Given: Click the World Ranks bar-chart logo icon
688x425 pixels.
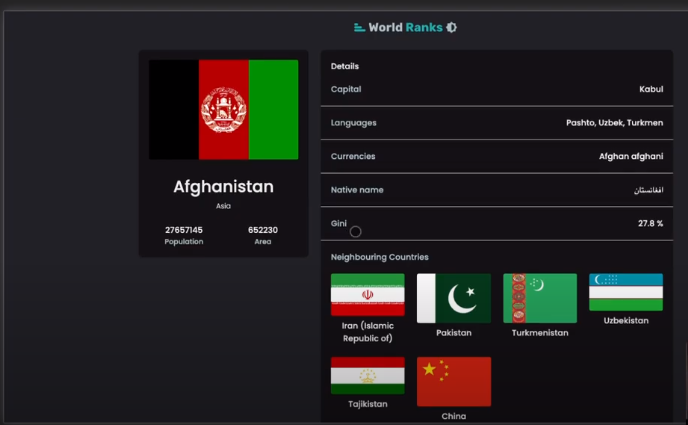Looking at the screenshot, I should coord(359,27).
